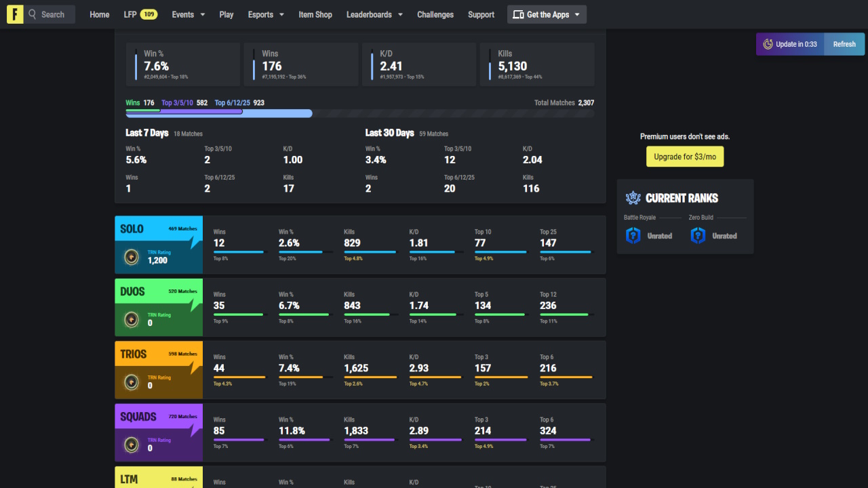Open the Item Shop page
This screenshot has width=868, height=488.
[x=315, y=14]
